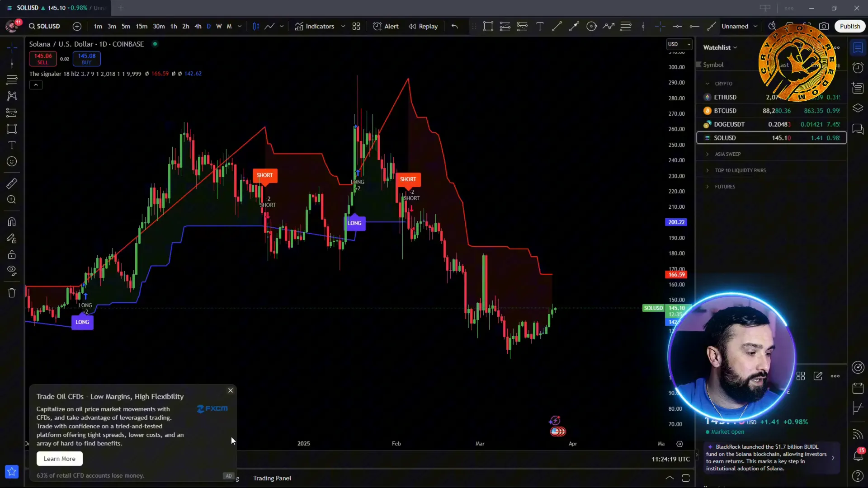Open the object tree layers panel
Viewport: 868px width, 488px height.
(x=858, y=108)
